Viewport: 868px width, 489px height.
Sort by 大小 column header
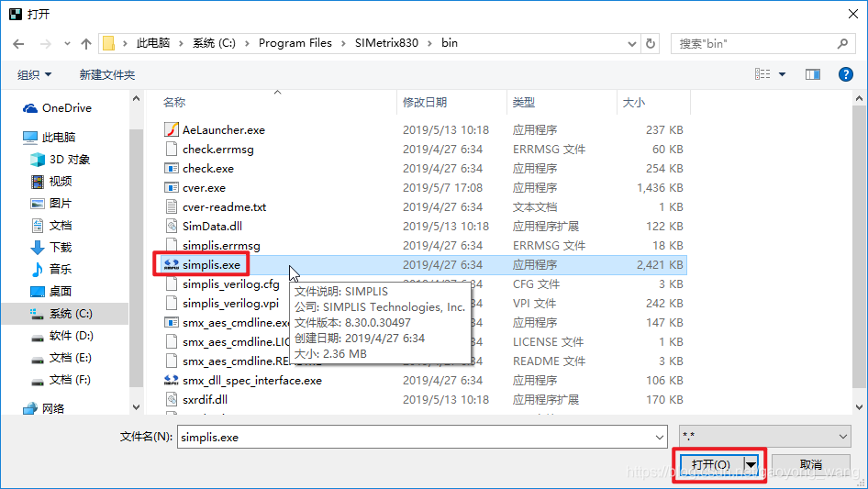(634, 103)
